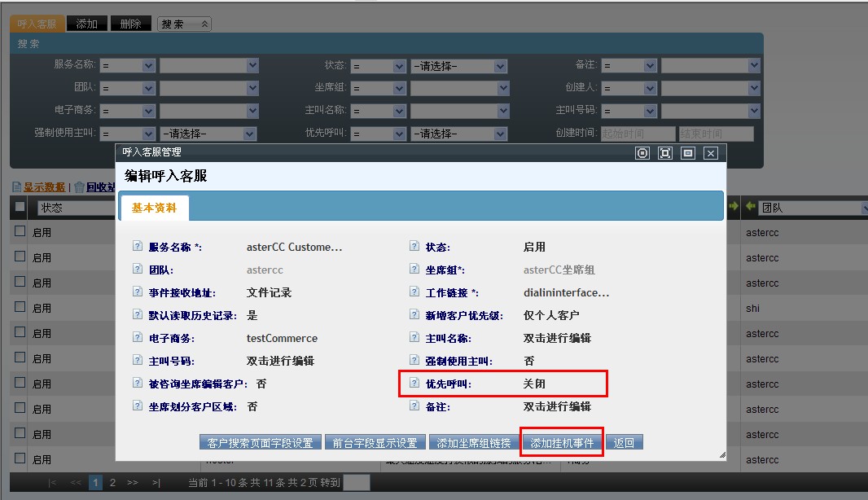
Task: Click the 起始时间 date input field
Action: point(638,134)
